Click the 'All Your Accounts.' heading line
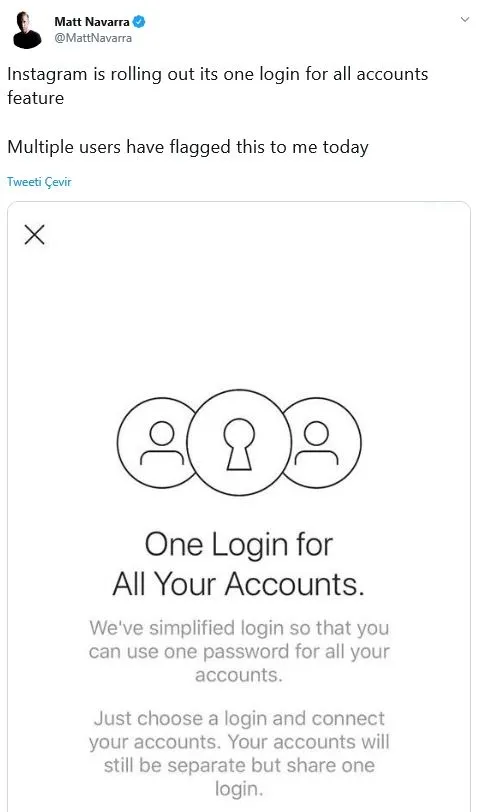 (x=239, y=584)
